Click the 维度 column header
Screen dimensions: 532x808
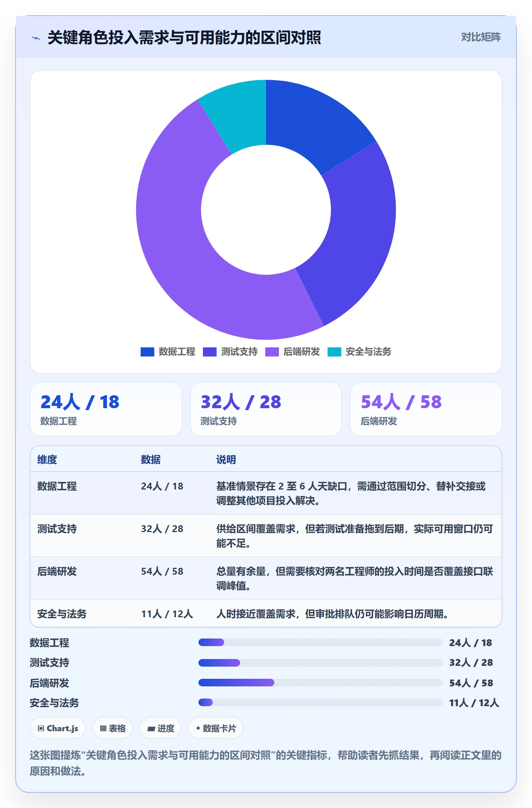(47, 459)
